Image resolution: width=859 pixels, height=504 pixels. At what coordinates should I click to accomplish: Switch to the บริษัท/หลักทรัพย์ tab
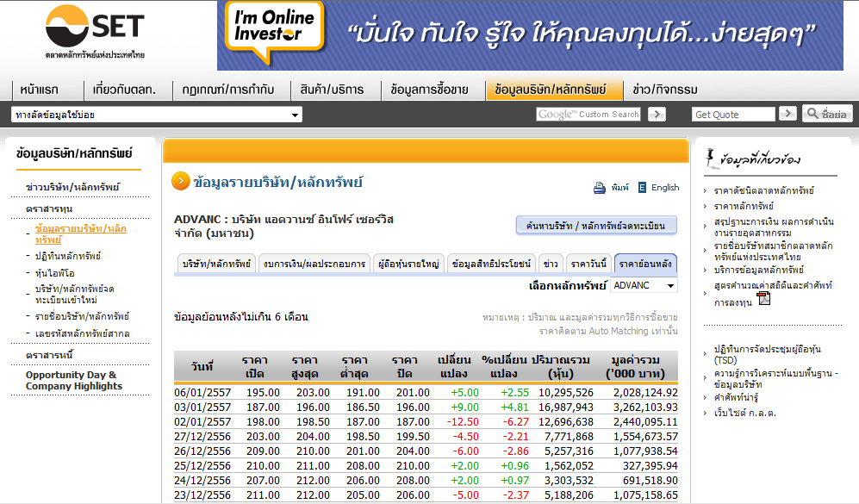pyautogui.click(x=216, y=264)
